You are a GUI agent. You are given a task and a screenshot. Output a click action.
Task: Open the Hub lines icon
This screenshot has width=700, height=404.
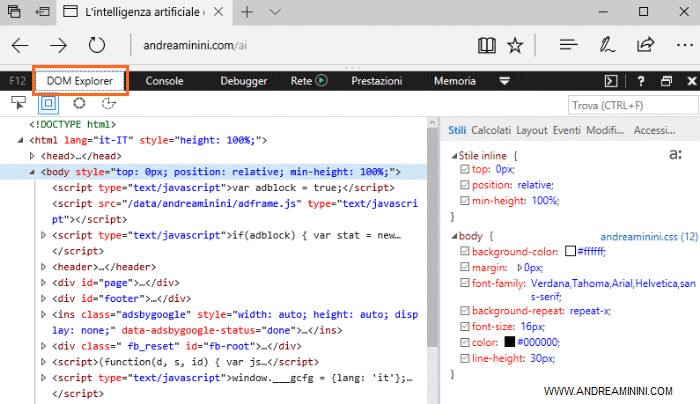click(x=569, y=45)
